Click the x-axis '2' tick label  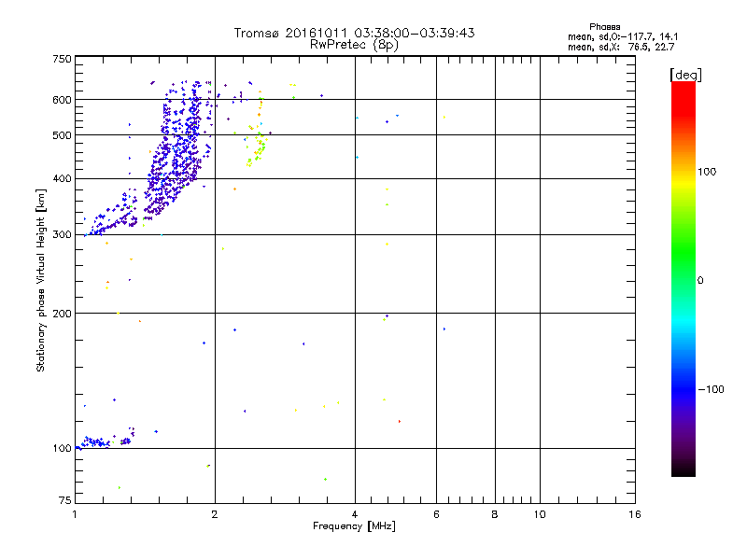pyautogui.click(x=215, y=514)
